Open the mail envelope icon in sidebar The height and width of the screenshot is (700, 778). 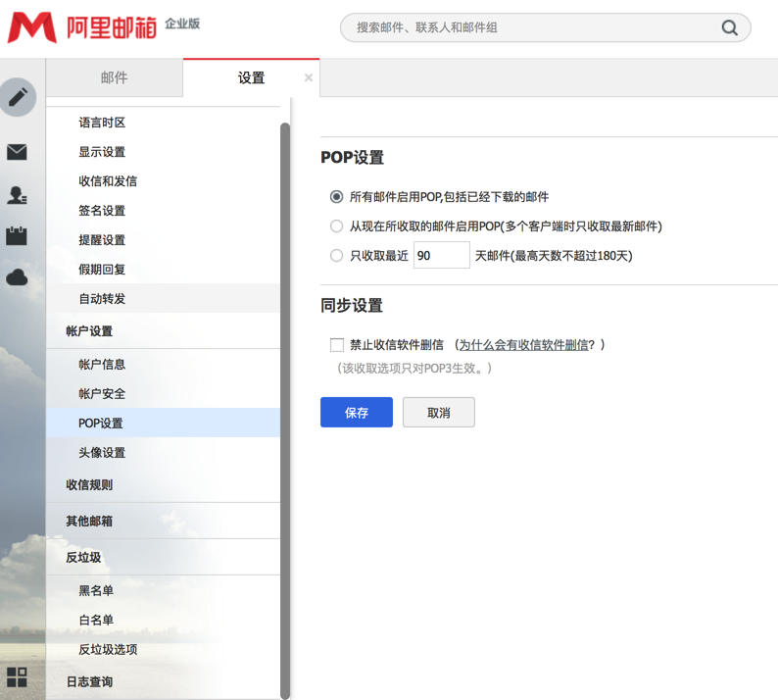tap(17, 152)
